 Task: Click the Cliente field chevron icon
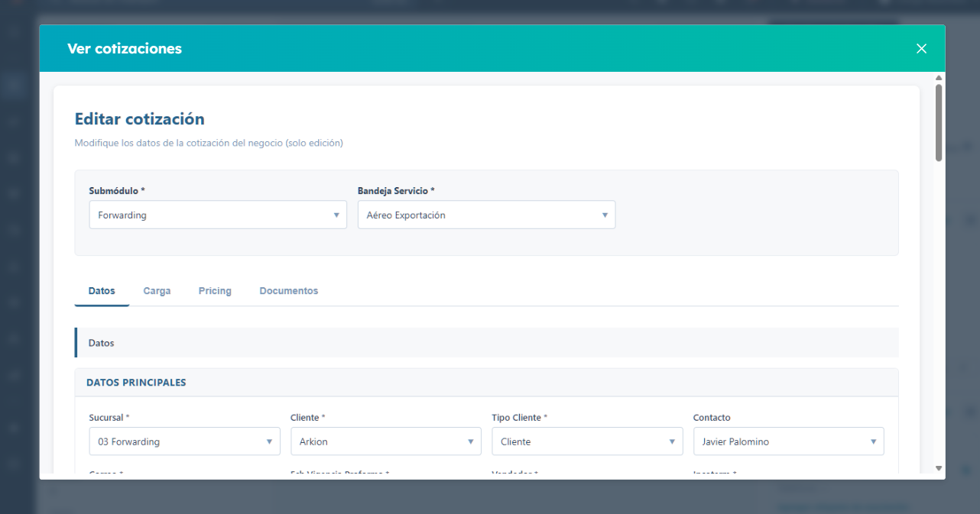[x=471, y=441]
